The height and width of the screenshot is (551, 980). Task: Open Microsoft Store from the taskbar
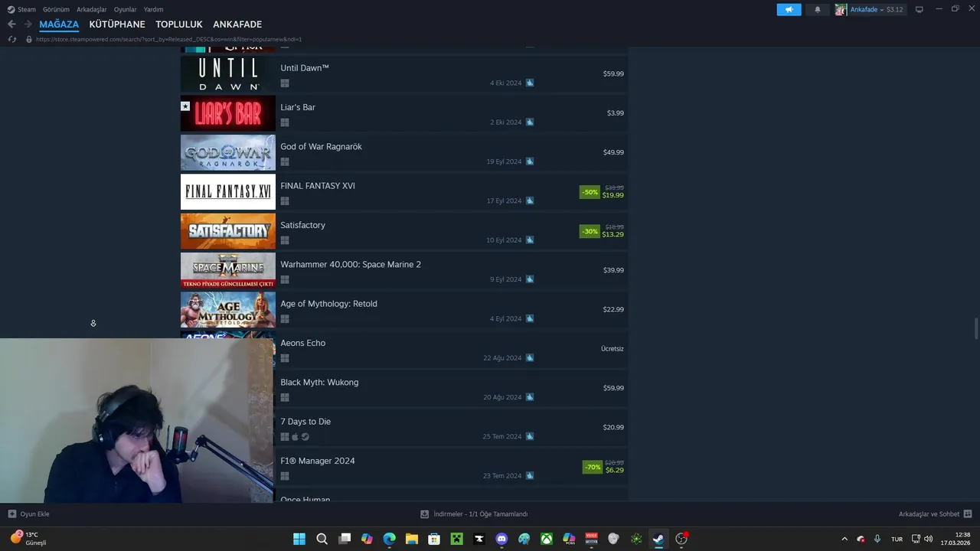click(x=434, y=539)
